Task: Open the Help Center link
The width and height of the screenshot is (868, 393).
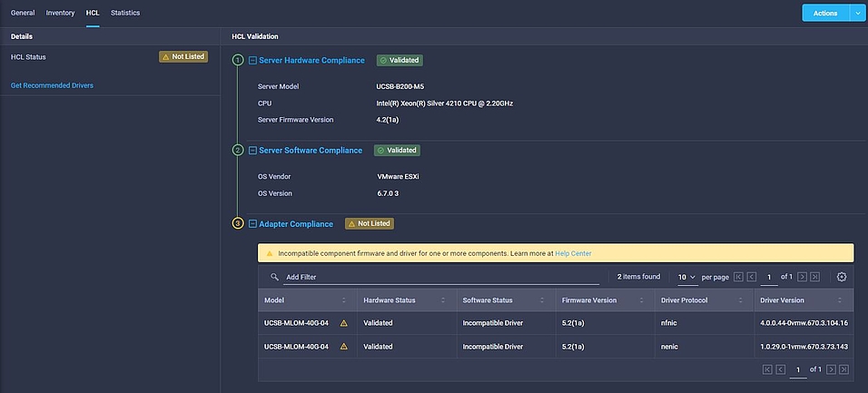Action: (573, 253)
